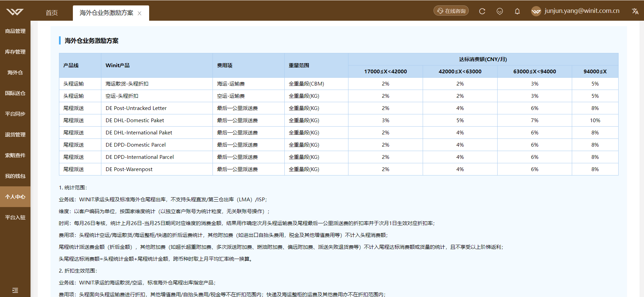The width and height of the screenshot is (644, 297).
Task: Click the 10% value in DHL-Domestic row
Action: click(x=595, y=120)
